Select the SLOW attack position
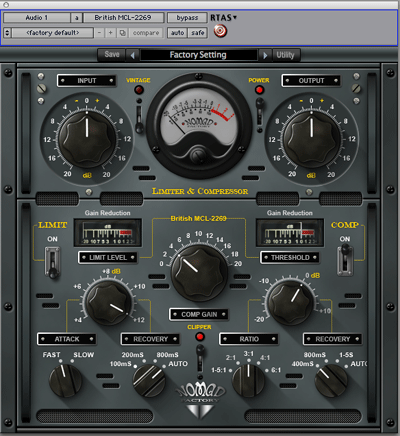 tap(83, 355)
